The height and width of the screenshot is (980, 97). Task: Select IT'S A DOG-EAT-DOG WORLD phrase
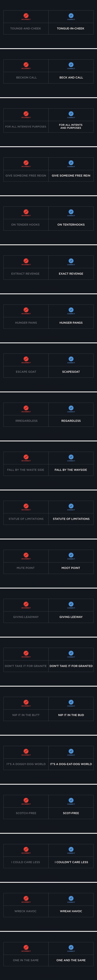tap(71, 764)
